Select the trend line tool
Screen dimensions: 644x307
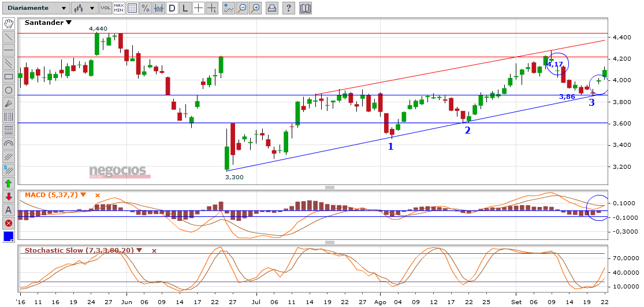pyautogui.click(x=9, y=36)
